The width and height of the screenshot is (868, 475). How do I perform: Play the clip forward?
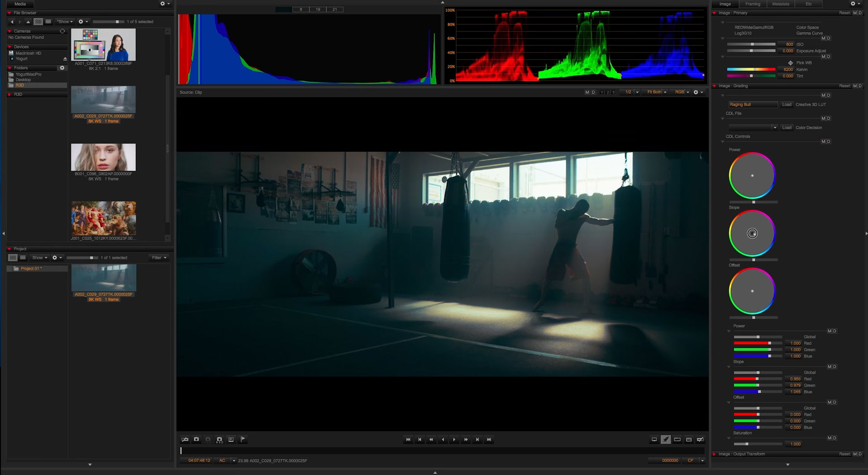click(454, 439)
